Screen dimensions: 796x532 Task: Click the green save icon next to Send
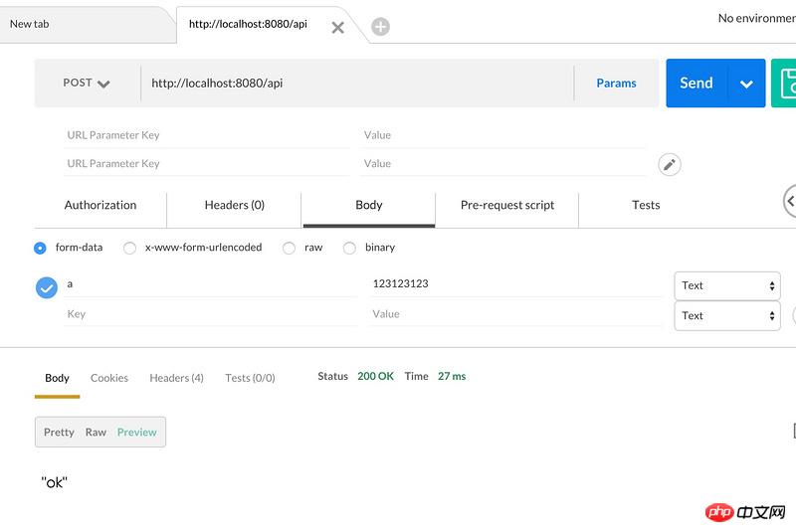(785, 84)
